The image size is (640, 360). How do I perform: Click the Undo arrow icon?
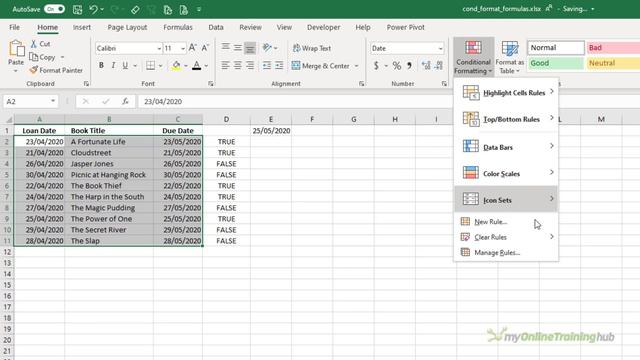(93, 9)
